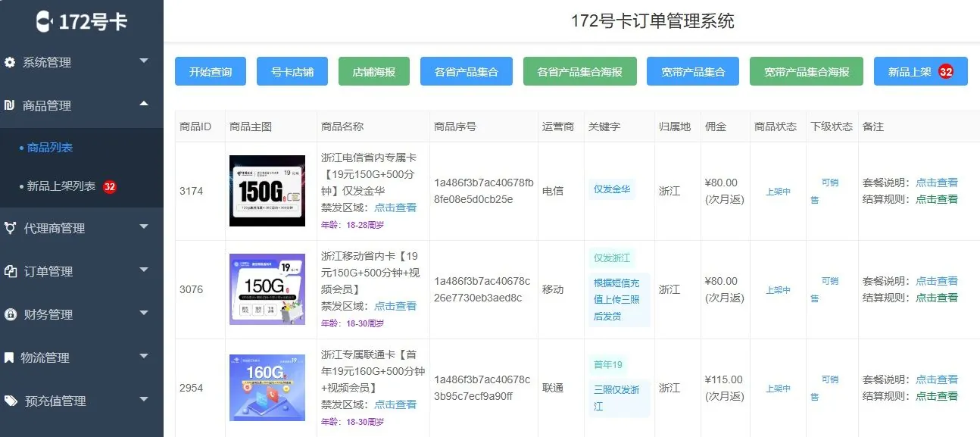View 结算规则 点击查看 for product 2954
Image resolution: width=980 pixels, height=437 pixels.
point(937,396)
